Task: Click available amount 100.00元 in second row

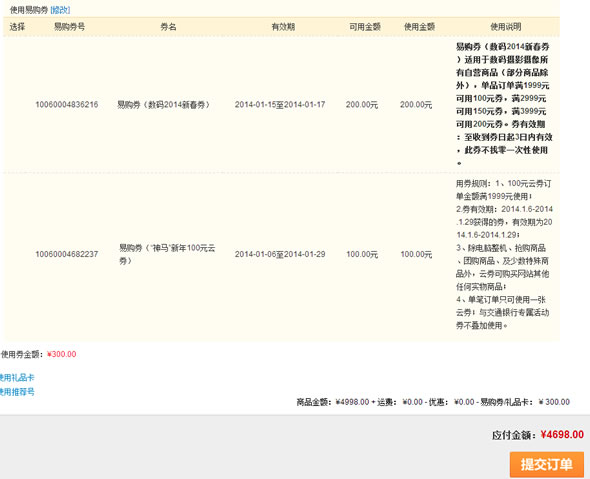Action: coord(362,254)
